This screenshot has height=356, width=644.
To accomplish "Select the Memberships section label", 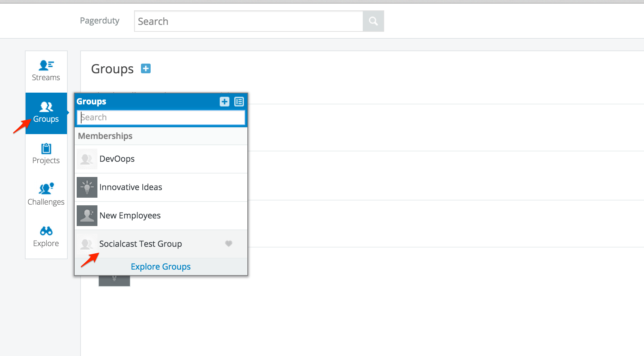I will point(105,136).
